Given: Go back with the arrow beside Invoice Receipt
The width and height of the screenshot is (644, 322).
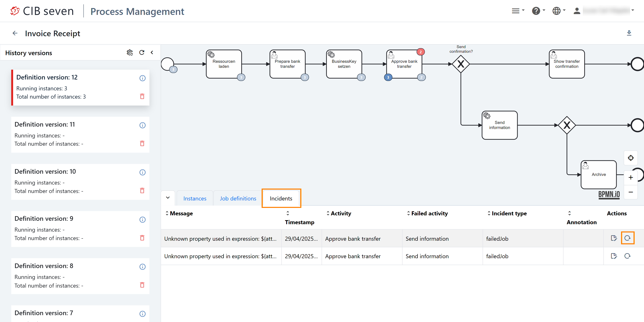Looking at the screenshot, I should tap(15, 33).
